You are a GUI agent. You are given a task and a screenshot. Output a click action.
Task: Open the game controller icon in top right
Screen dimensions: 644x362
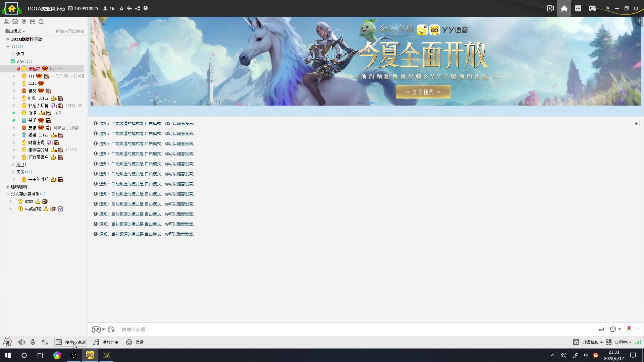coord(592,8)
